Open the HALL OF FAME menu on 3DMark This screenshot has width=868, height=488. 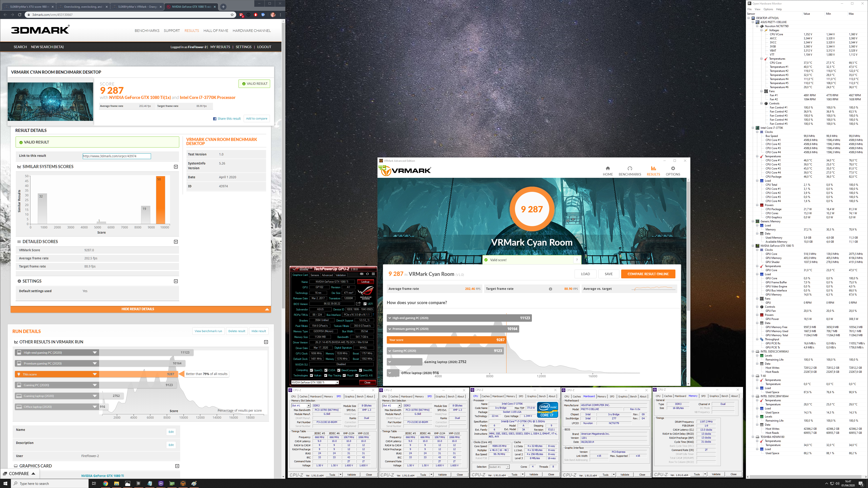pos(216,31)
